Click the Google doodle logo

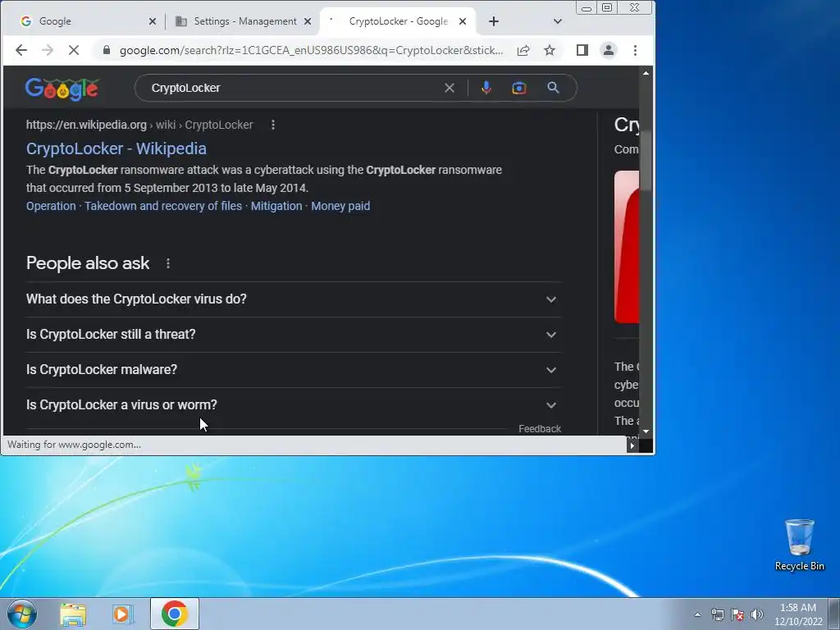point(62,89)
